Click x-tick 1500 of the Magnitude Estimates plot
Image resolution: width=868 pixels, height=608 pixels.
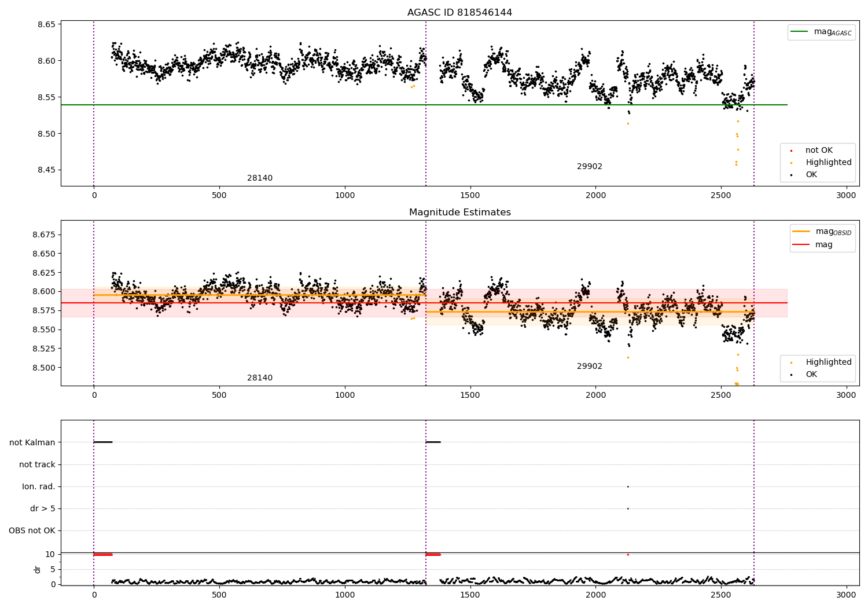tap(470, 395)
